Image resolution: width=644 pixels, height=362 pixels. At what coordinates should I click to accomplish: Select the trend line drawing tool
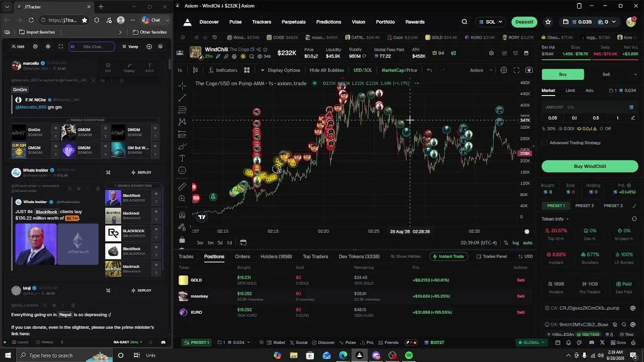(182, 98)
